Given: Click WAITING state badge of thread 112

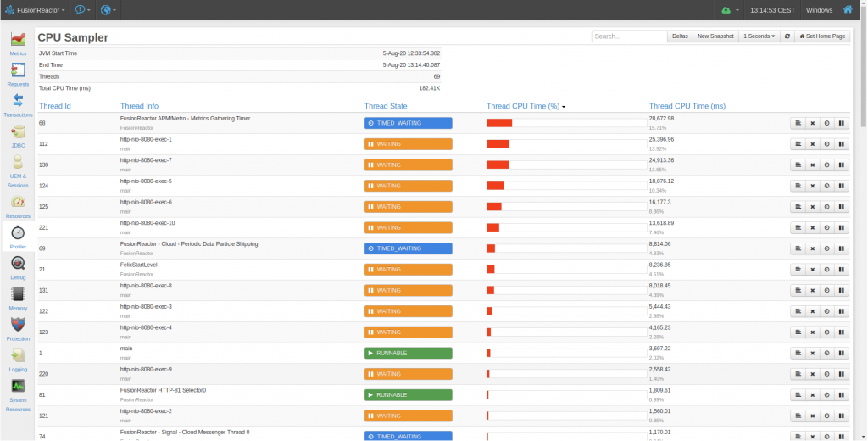Looking at the screenshot, I should pos(408,144).
